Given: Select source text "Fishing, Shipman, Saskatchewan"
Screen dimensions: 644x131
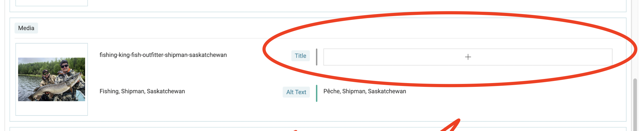Looking at the screenshot, I should (x=142, y=91).
